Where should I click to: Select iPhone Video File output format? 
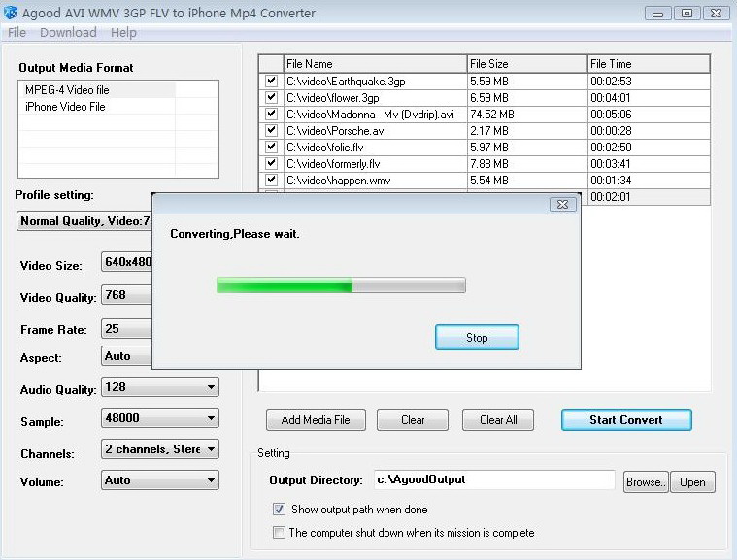pos(65,107)
